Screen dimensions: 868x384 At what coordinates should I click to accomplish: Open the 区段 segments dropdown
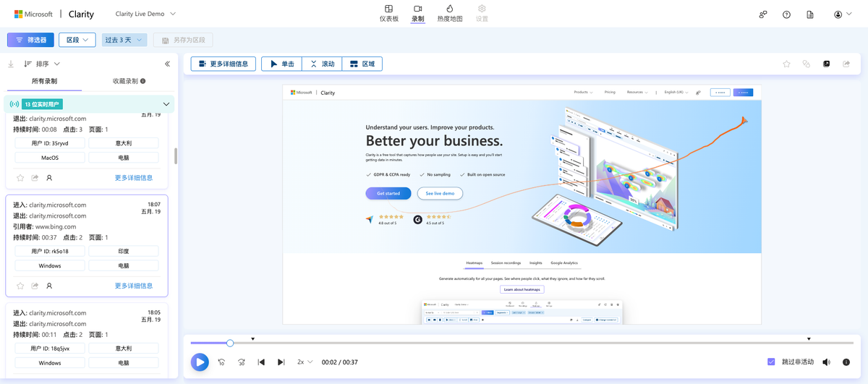point(77,40)
